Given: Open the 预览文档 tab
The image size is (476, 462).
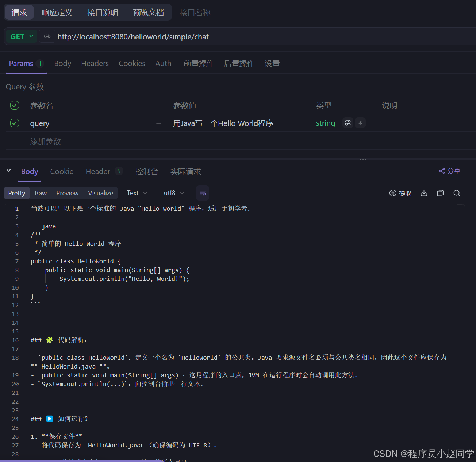Looking at the screenshot, I should coord(148,12).
